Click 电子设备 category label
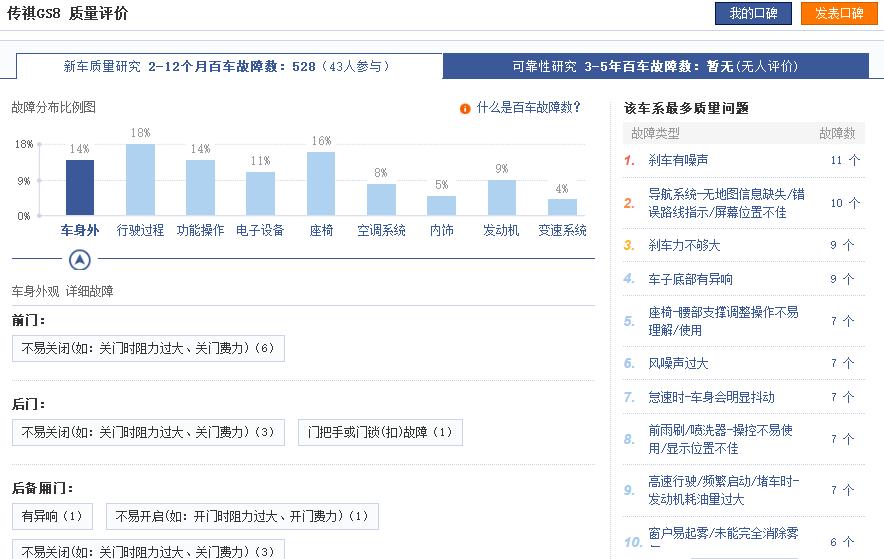This screenshot has height=559, width=884. 260,230
